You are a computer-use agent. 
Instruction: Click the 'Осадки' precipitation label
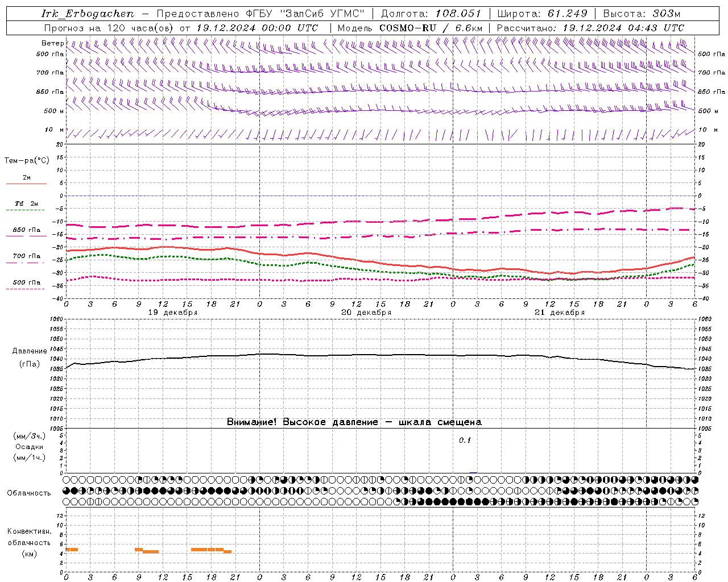pyautogui.click(x=30, y=447)
